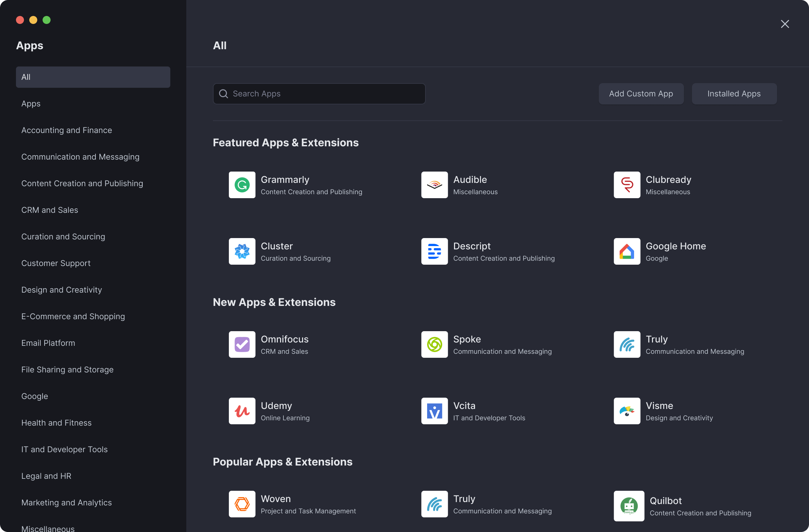The image size is (809, 532).
Task: Open the Grammarly app icon
Action: click(242, 185)
